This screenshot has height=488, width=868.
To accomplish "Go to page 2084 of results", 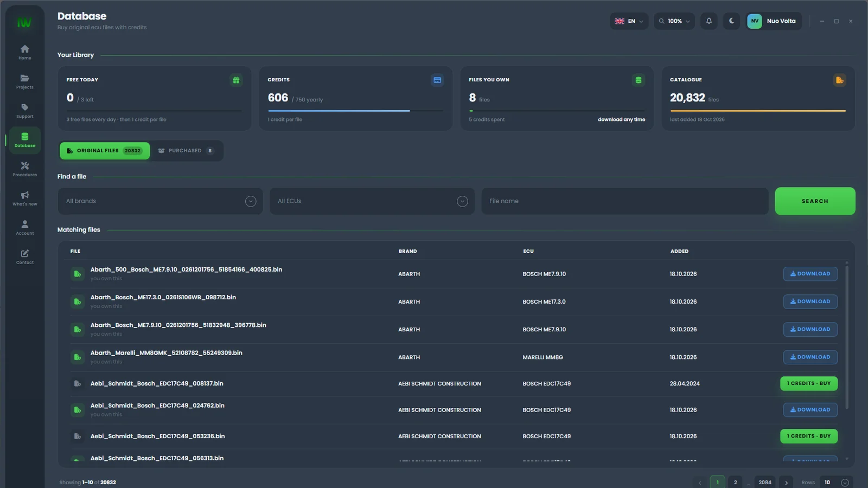I will (x=765, y=483).
